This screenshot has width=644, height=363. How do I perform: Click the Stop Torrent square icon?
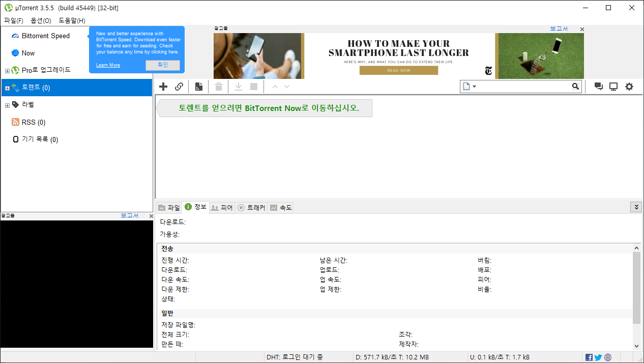254,87
